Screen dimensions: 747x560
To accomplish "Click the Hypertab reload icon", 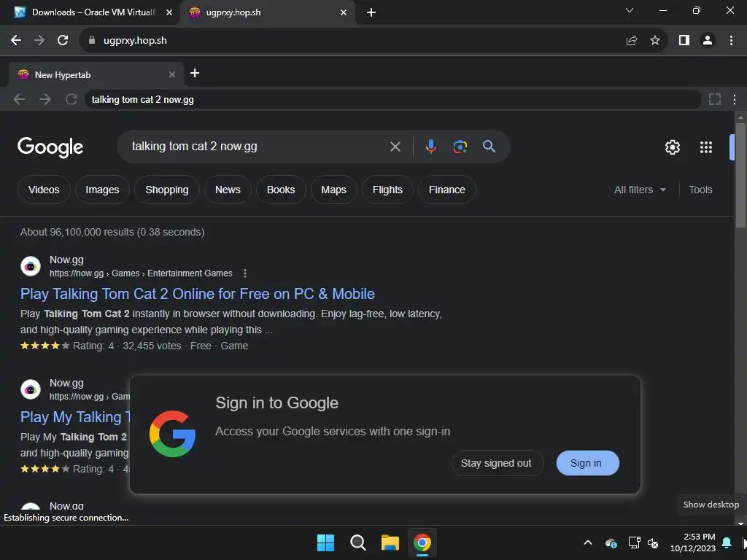I will 71,99.
